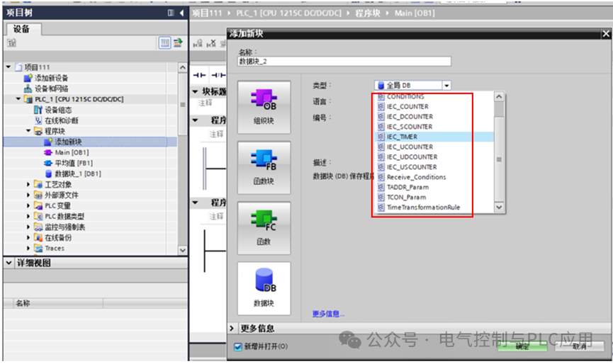Select the OB organization block button
Viewport: 613px width, 364px height.
(264, 108)
